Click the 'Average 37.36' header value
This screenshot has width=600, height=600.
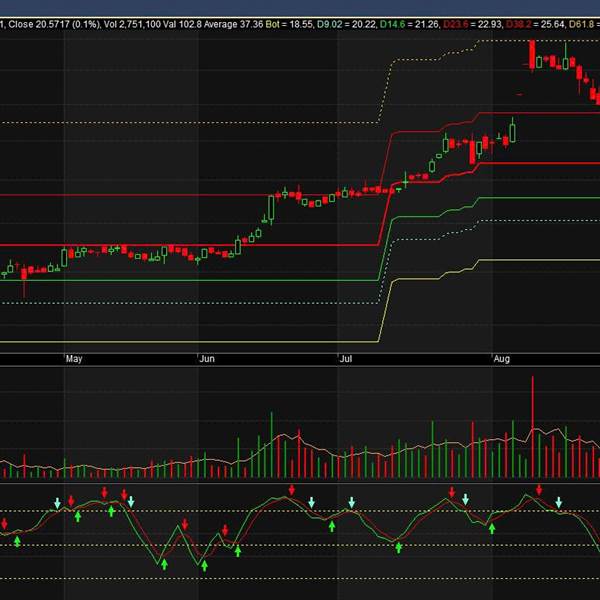[x=233, y=24]
